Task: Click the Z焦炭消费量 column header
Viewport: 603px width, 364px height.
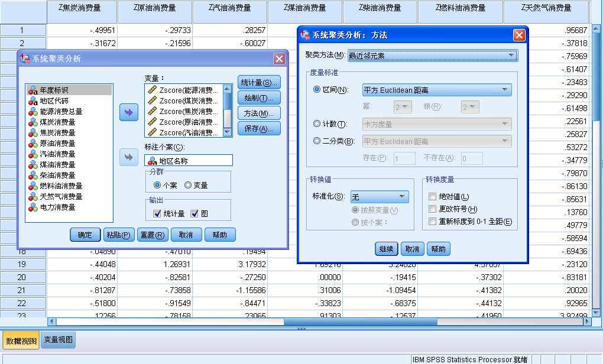Action: [x=82, y=12]
